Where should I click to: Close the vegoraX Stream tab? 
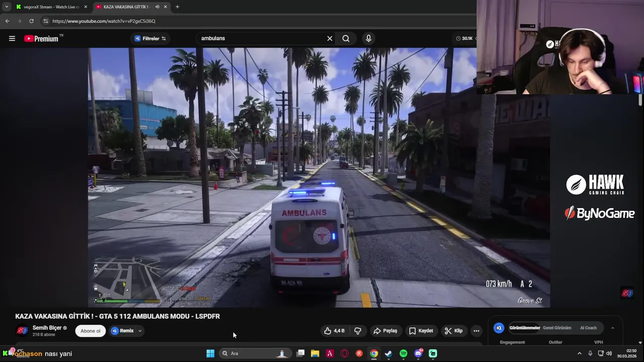[x=86, y=7]
